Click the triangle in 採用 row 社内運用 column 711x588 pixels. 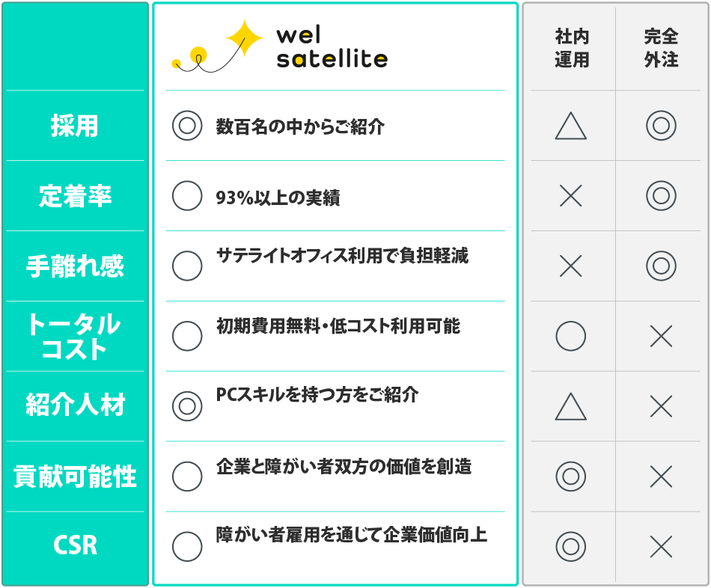pos(571,126)
